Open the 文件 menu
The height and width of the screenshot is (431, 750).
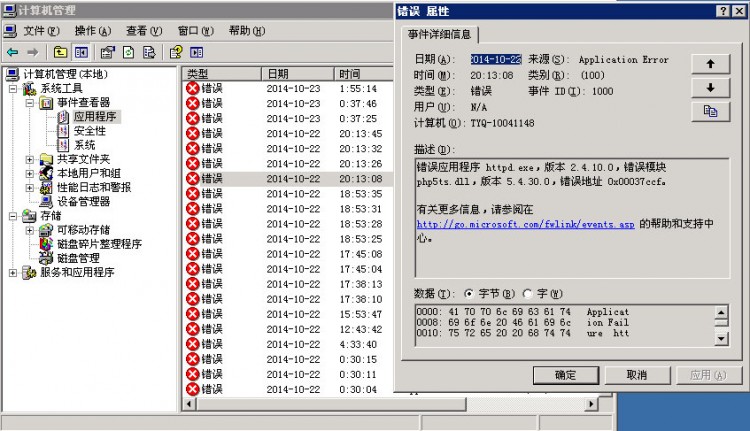click(x=42, y=31)
